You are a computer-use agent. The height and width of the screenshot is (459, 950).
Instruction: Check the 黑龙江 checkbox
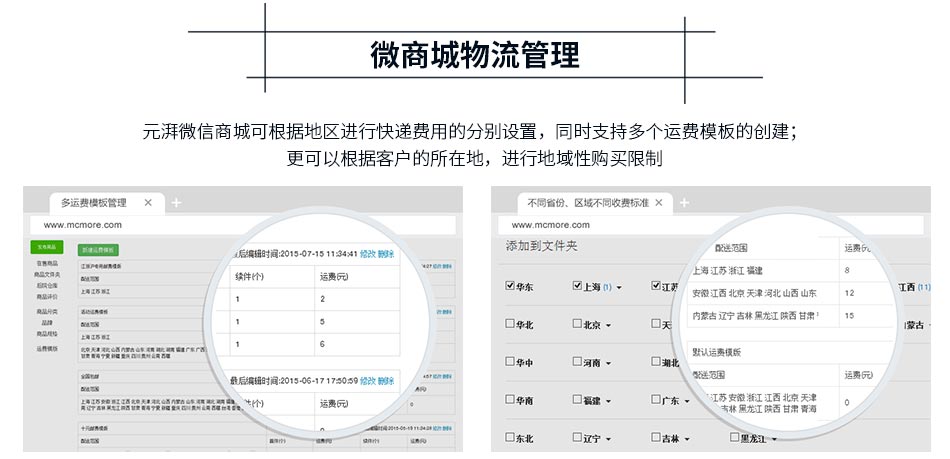click(x=734, y=437)
